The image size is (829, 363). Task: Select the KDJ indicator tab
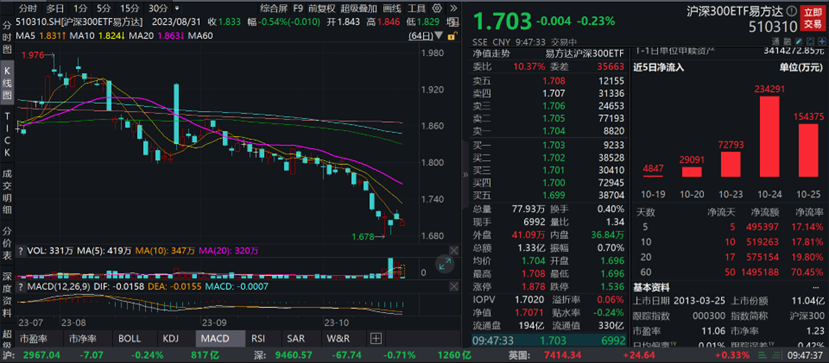click(x=171, y=338)
